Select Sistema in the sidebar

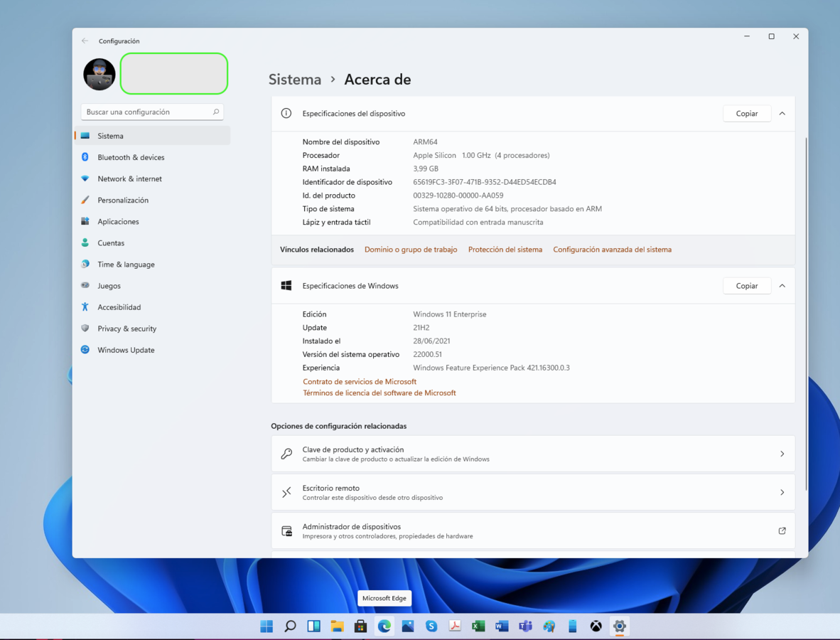[152, 136]
